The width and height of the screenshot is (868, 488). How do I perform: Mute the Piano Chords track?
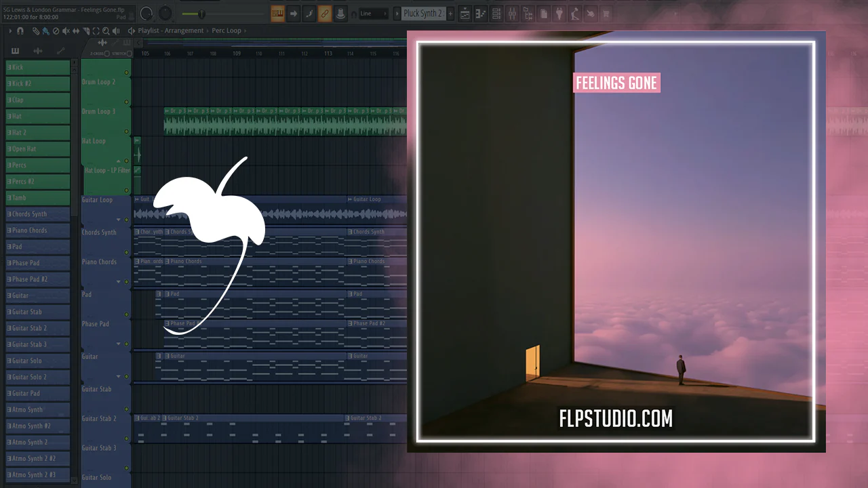coord(126,281)
